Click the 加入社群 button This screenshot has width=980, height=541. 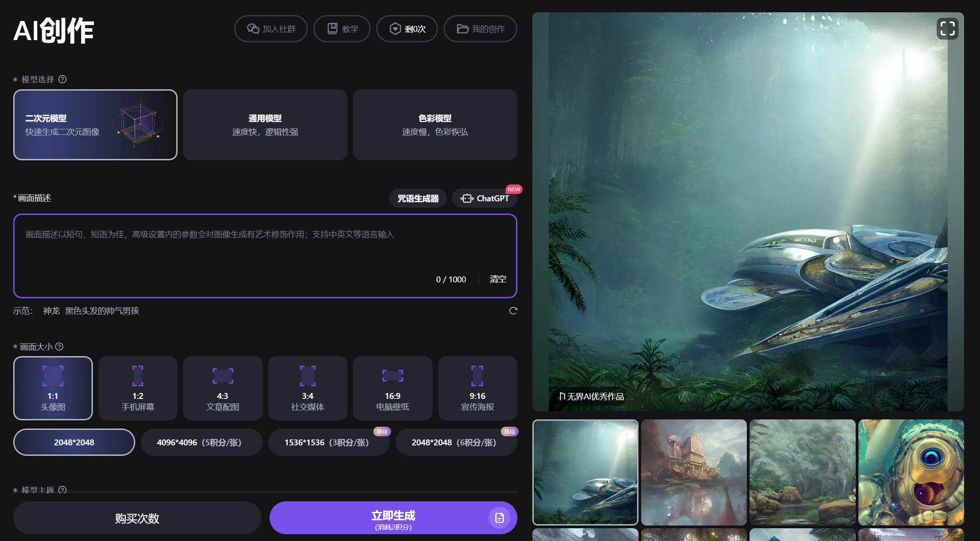[271, 29]
